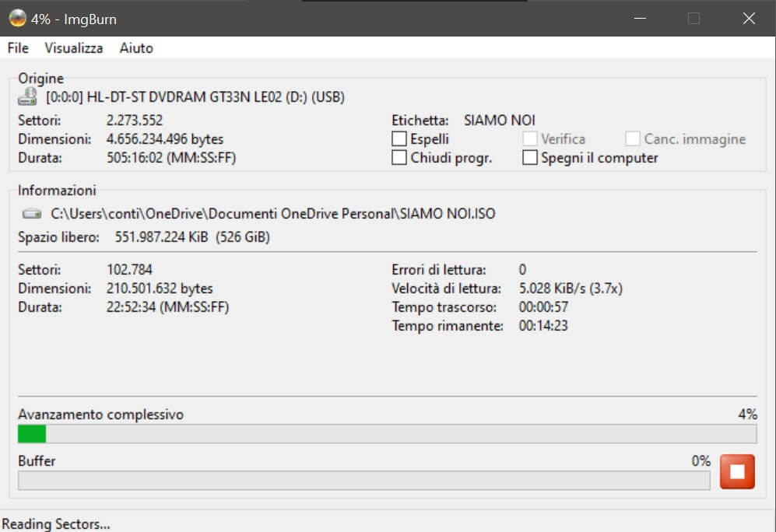This screenshot has width=776, height=532.
Task: Click the destination hard drive icon
Action: tap(31, 213)
